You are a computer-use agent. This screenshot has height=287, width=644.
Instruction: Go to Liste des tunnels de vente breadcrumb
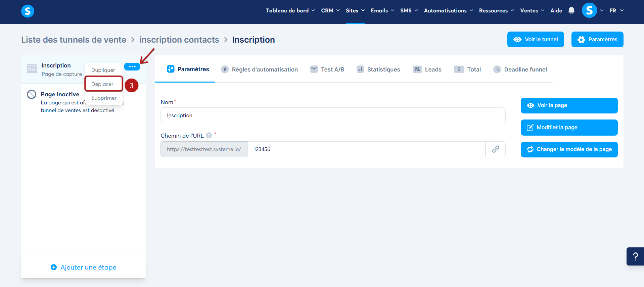click(x=74, y=40)
